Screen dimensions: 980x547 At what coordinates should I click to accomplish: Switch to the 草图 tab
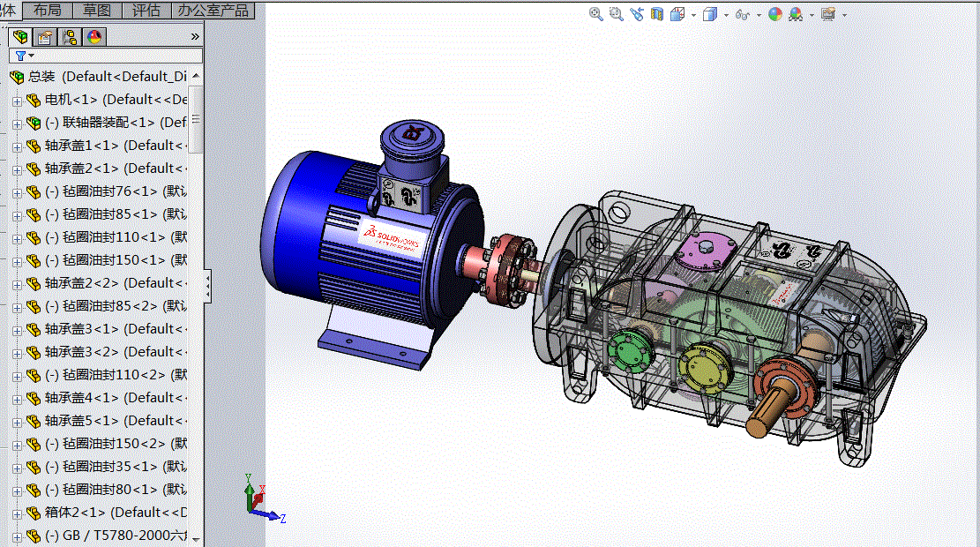click(x=98, y=11)
